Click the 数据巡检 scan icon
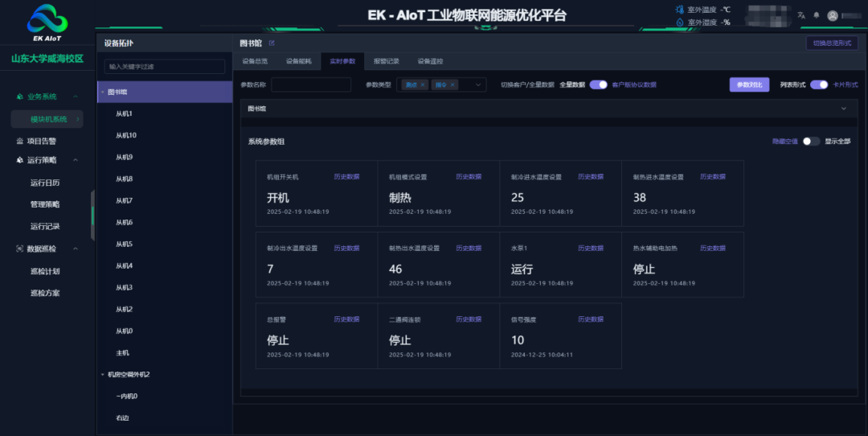 20,249
